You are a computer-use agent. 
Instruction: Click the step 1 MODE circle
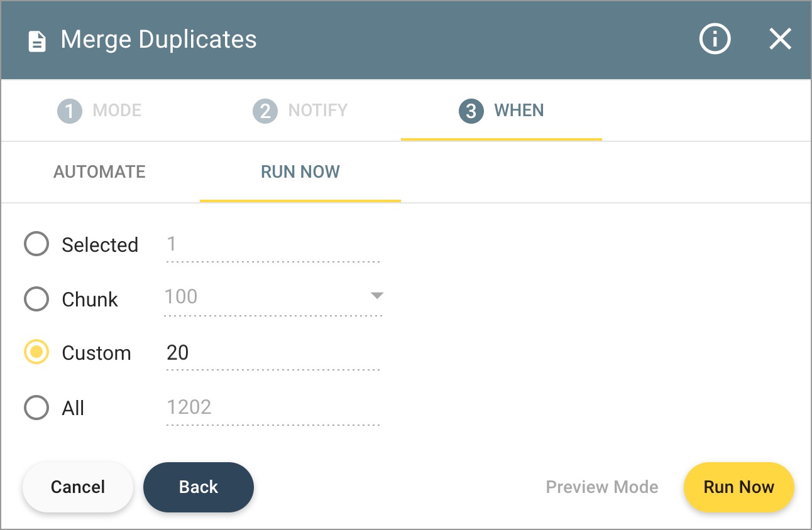pyautogui.click(x=69, y=110)
